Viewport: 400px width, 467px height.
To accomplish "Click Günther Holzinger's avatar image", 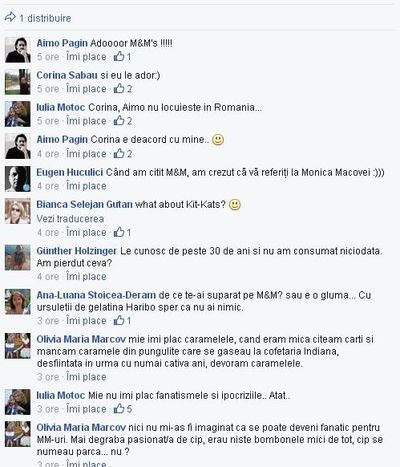I will click(x=18, y=258).
